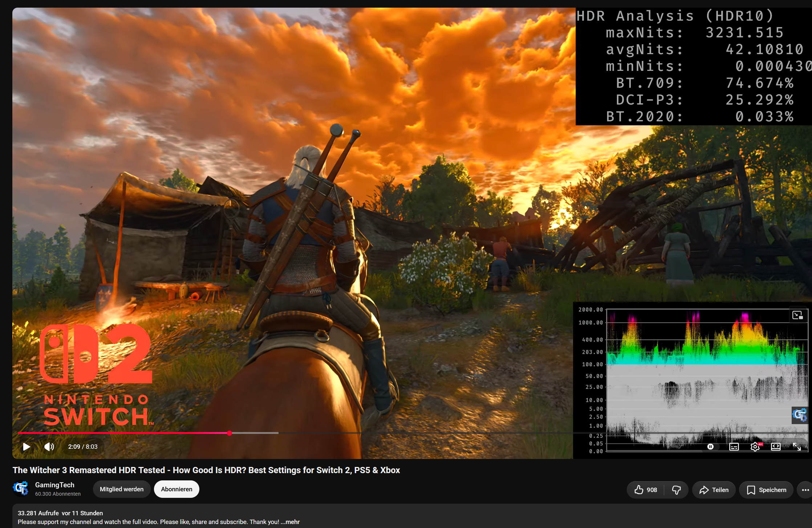Go to fullscreen mode
The image size is (812, 528).
click(x=797, y=447)
